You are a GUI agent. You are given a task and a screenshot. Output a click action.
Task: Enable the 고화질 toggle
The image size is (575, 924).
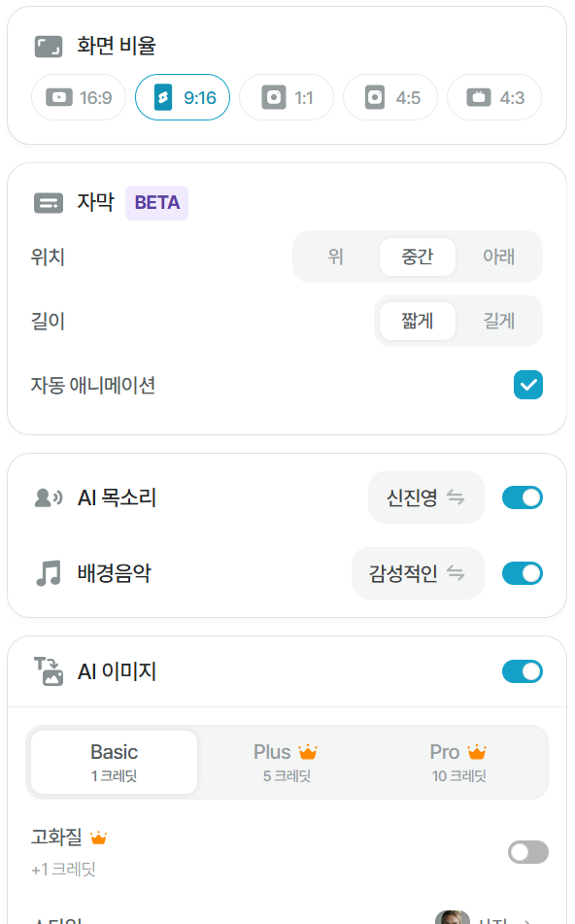527,851
